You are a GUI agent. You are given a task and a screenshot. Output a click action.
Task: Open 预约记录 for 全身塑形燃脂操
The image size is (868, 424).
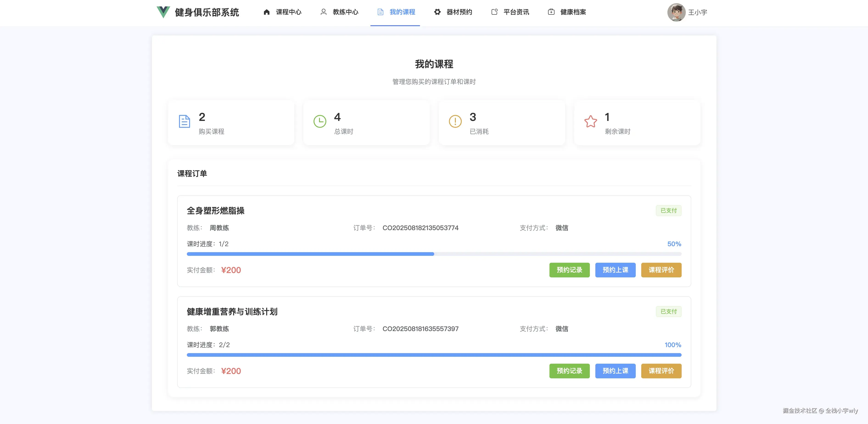point(569,270)
